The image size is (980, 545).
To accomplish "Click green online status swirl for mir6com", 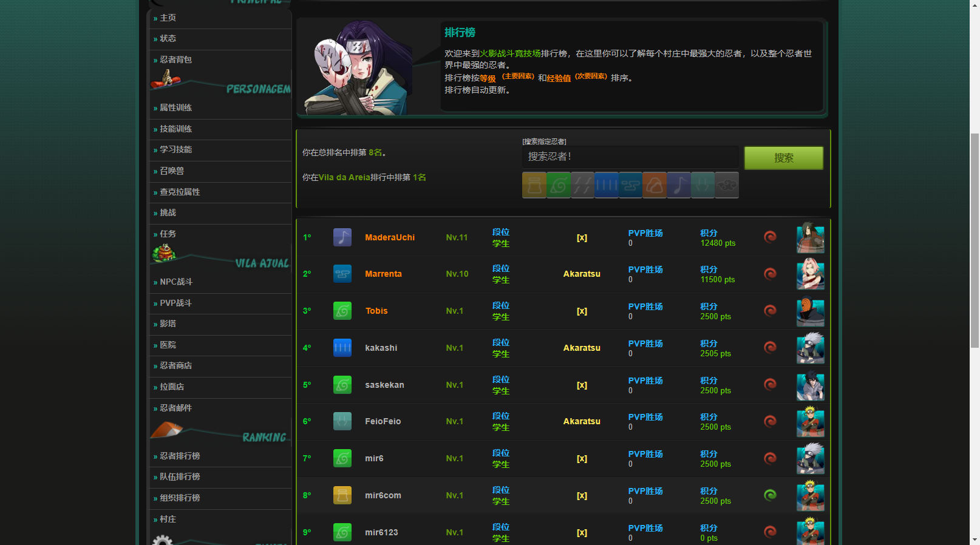I will pos(770,495).
